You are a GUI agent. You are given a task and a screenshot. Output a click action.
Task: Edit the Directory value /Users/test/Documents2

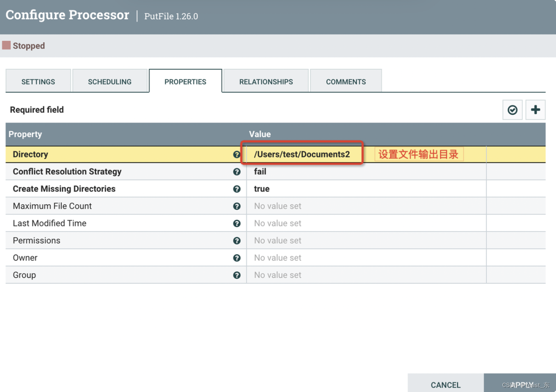coord(302,155)
